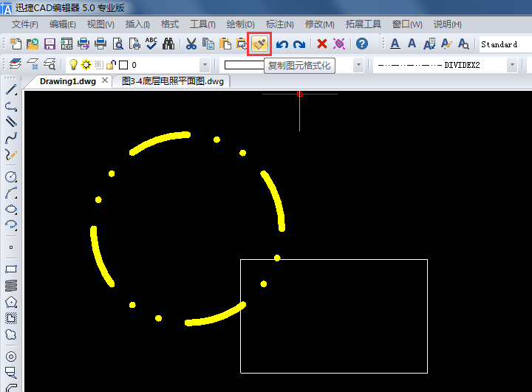Open the 绘制(D) menu
532x392 pixels.
(241, 24)
